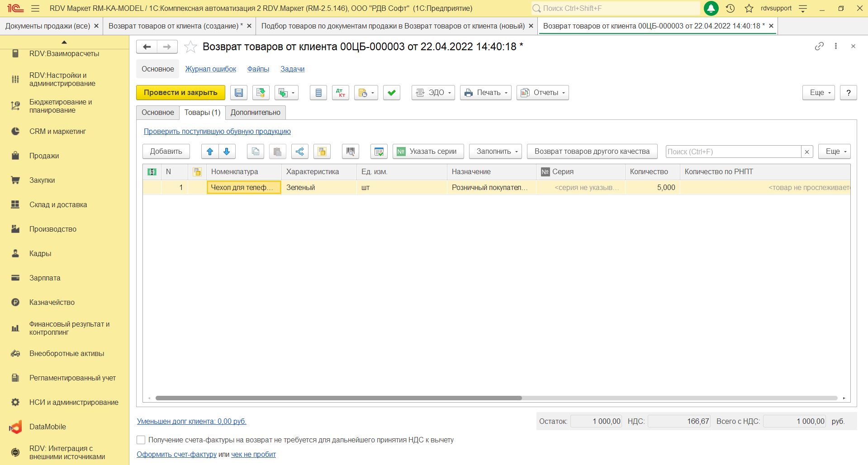
Task: Get link to document via chain icon
Action: coord(819,46)
